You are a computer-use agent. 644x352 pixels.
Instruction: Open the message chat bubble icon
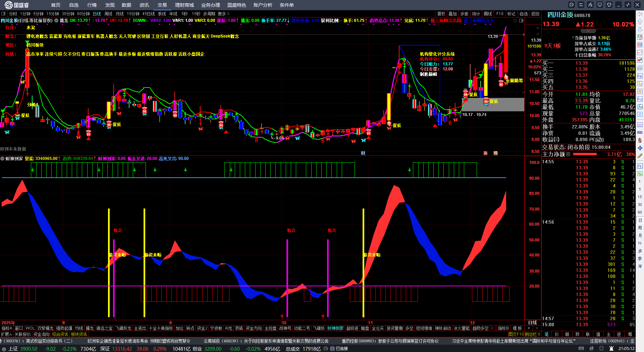coord(572,5)
